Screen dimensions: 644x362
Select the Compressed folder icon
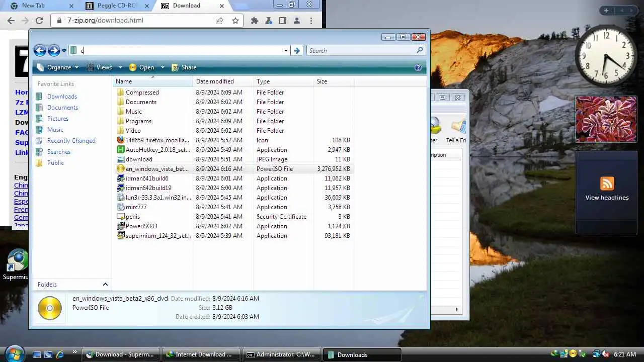pyautogui.click(x=120, y=93)
